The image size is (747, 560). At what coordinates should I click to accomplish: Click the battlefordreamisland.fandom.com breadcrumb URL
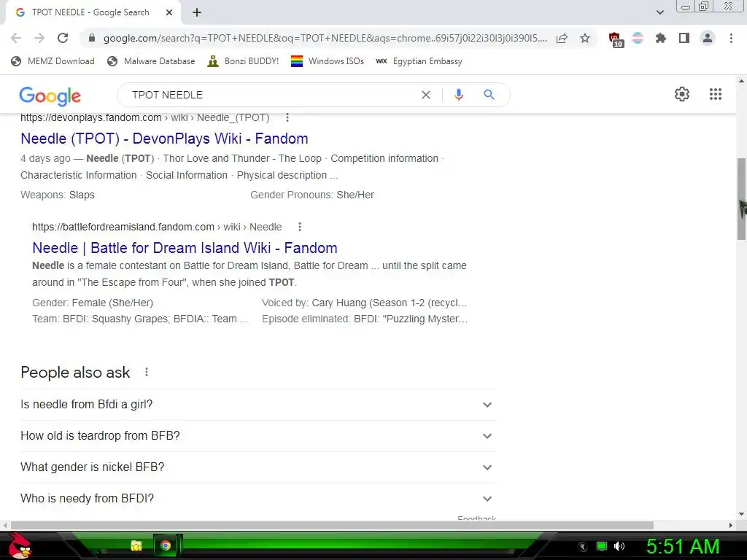pyautogui.click(x=157, y=227)
